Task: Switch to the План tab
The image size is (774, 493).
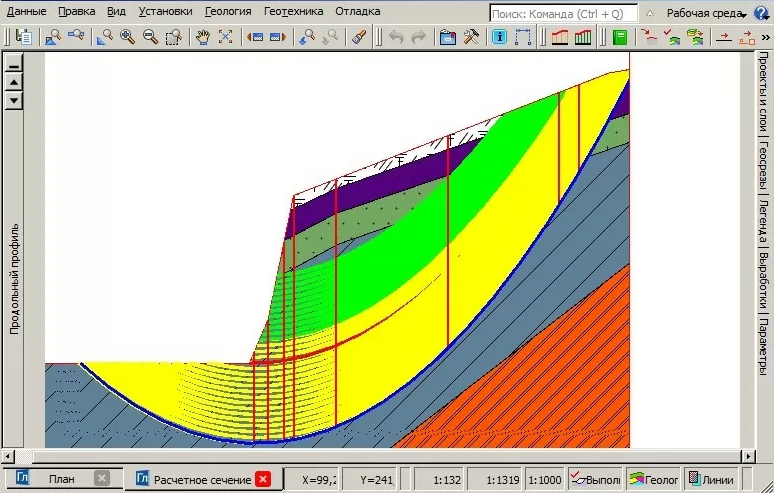Action: click(x=61, y=479)
